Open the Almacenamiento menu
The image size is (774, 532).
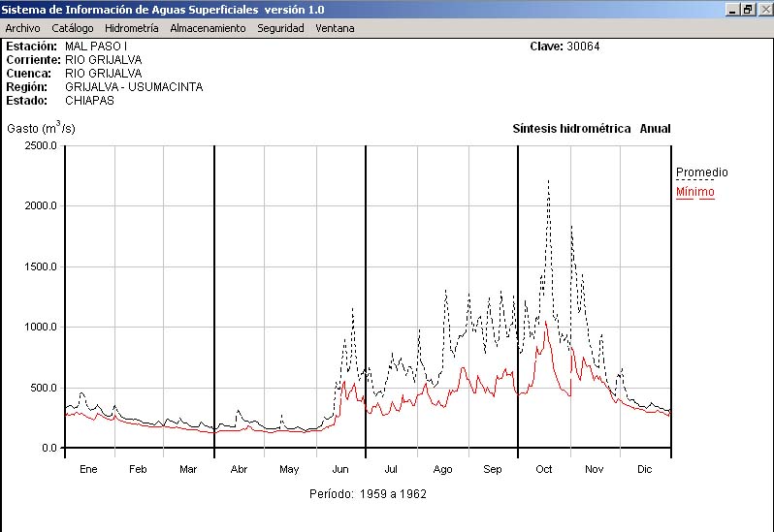click(x=208, y=28)
